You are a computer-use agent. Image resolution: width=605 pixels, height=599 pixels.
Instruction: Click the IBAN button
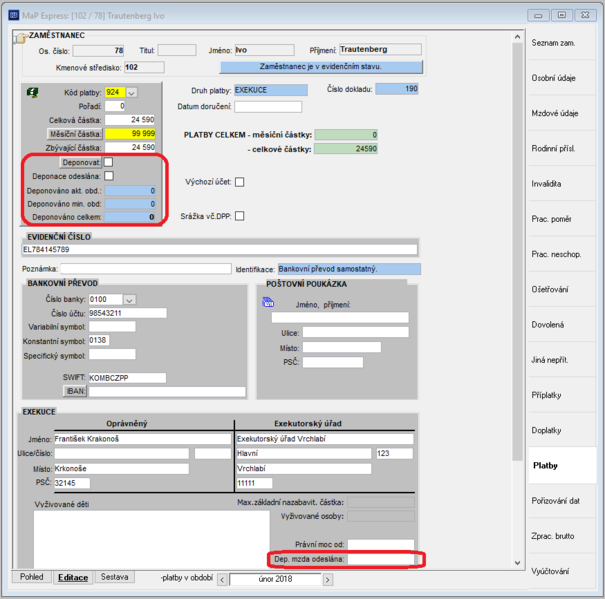(x=75, y=391)
